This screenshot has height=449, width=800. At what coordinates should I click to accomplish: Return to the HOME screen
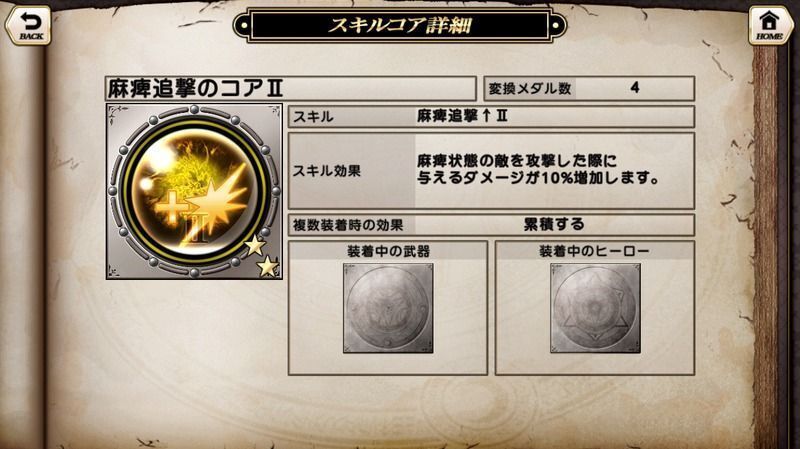coord(769,26)
